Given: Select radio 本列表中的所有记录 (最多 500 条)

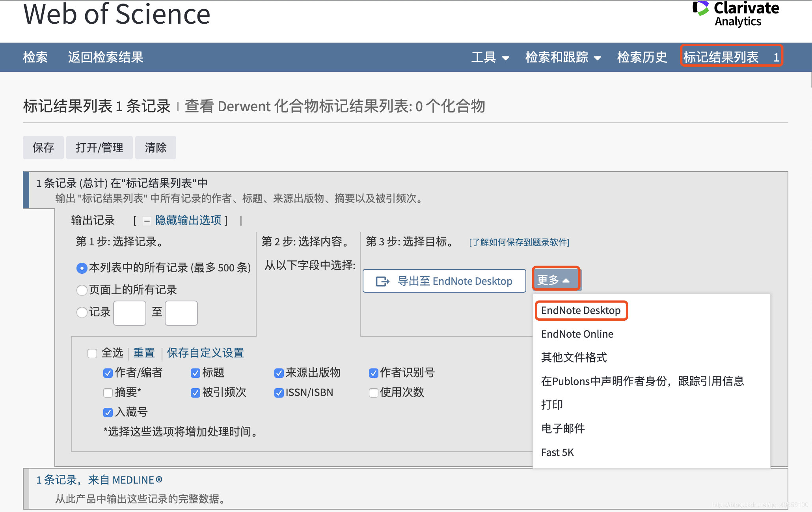Looking at the screenshot, I should coord(82,268).
